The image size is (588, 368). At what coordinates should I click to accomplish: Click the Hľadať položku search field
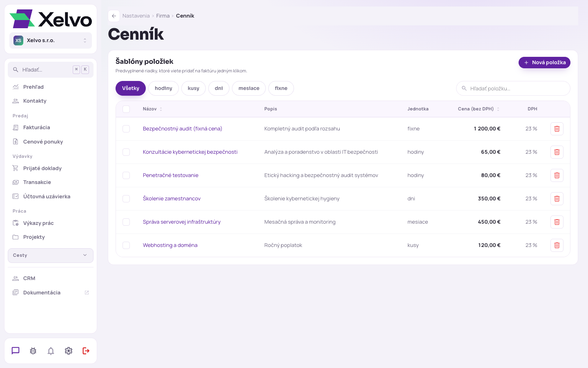click(x=513, y=88)
